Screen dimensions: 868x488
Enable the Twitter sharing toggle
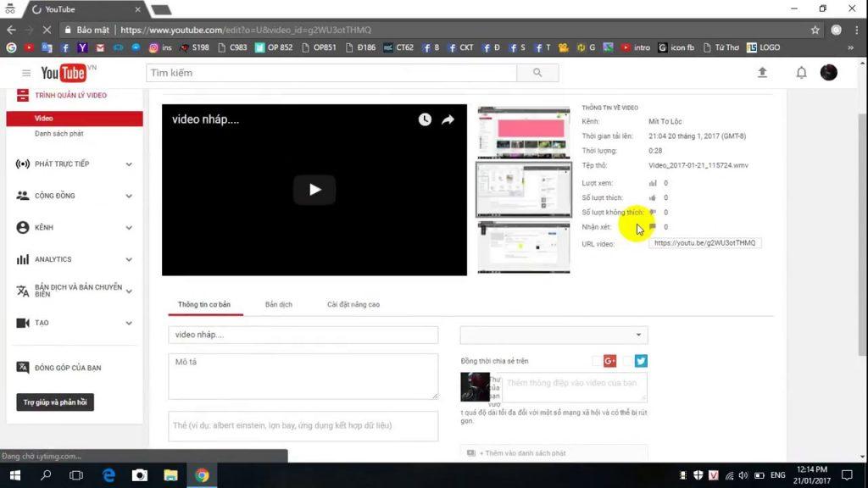pos(641,361)
